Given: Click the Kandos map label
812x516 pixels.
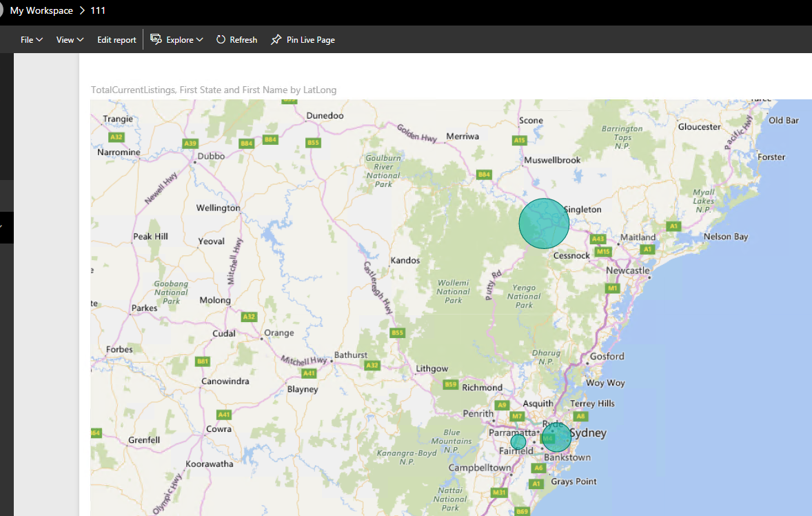Looking at the screenshot, I should [x=405, y=260].
